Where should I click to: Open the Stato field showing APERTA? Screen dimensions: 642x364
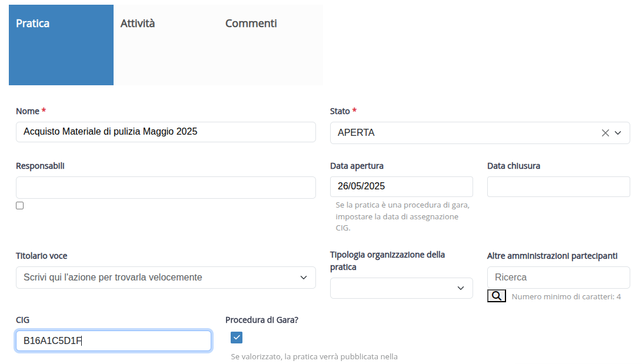(480, 133)
